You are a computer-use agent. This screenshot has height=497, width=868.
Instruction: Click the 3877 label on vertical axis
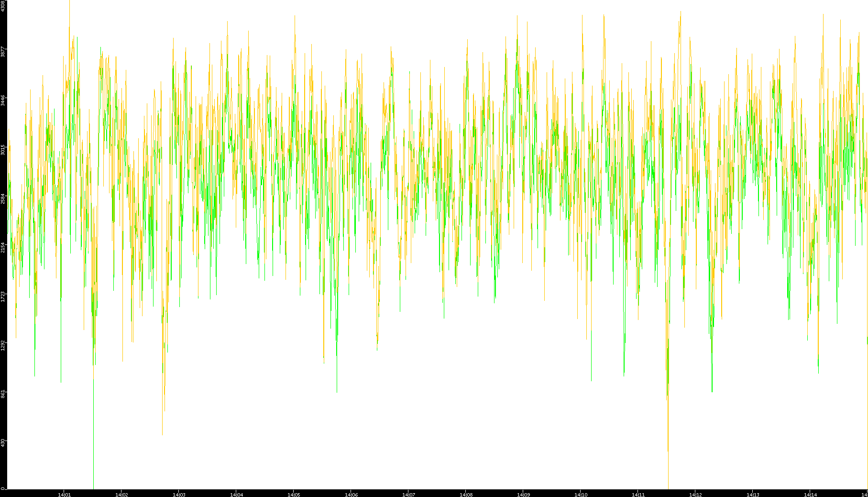coord(3,52)
